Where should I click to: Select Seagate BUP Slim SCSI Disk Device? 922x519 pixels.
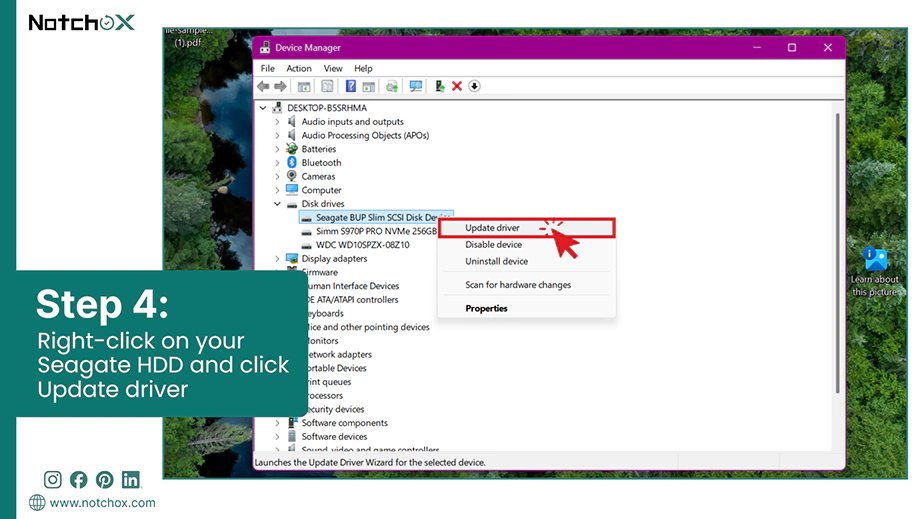click(376, 217)
